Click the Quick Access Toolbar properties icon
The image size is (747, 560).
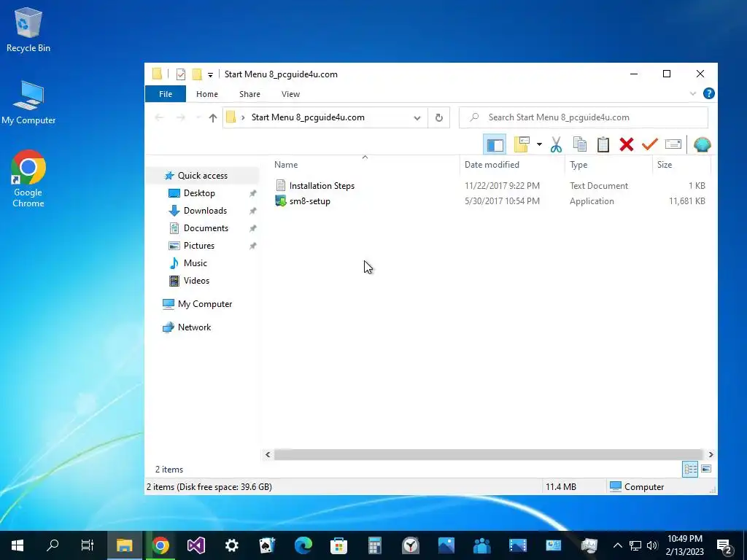tap(181, 74)
